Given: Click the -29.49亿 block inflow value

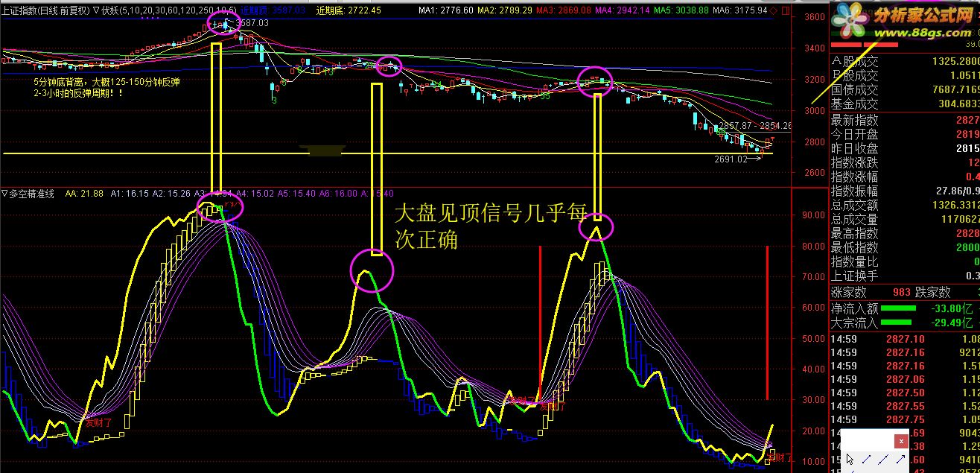Looking at the screenshot, I should coord(950,323).
